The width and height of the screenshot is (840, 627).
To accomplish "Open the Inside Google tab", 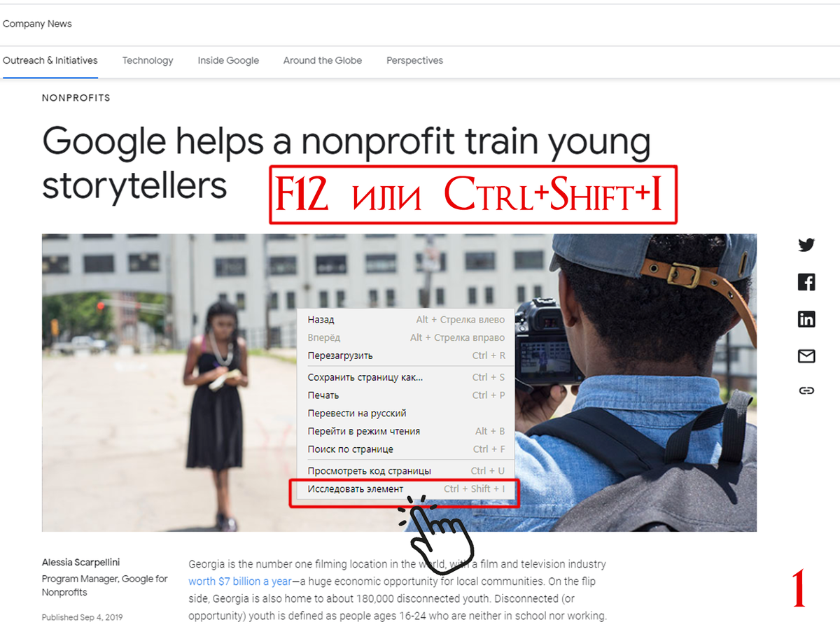I will click(228, 61).
